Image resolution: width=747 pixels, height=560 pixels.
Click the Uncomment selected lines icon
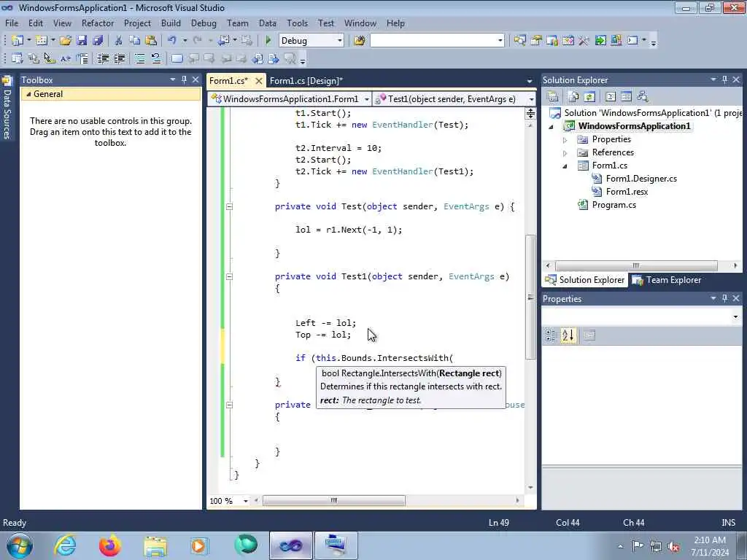[156, 58]
